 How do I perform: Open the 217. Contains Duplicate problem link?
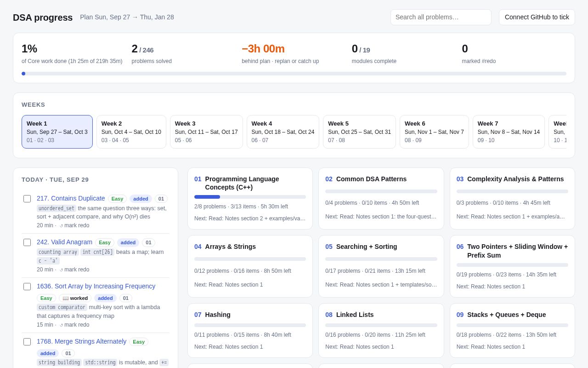tap(71, 198)
